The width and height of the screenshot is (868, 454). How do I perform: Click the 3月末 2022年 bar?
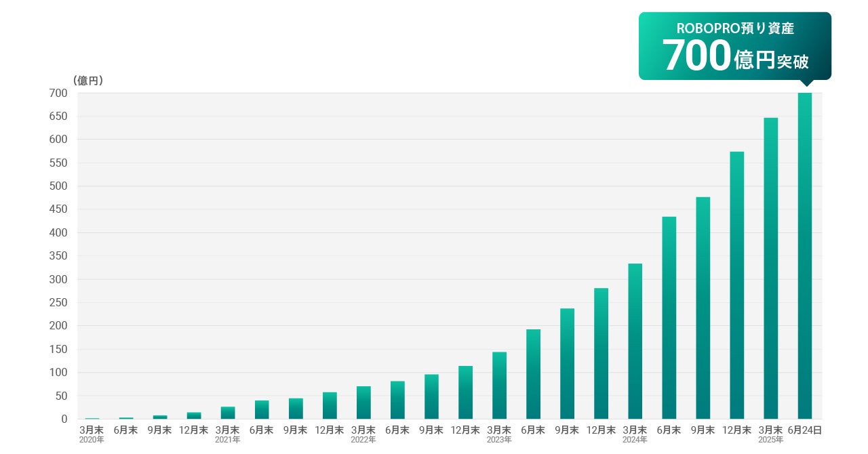[363, 403]
